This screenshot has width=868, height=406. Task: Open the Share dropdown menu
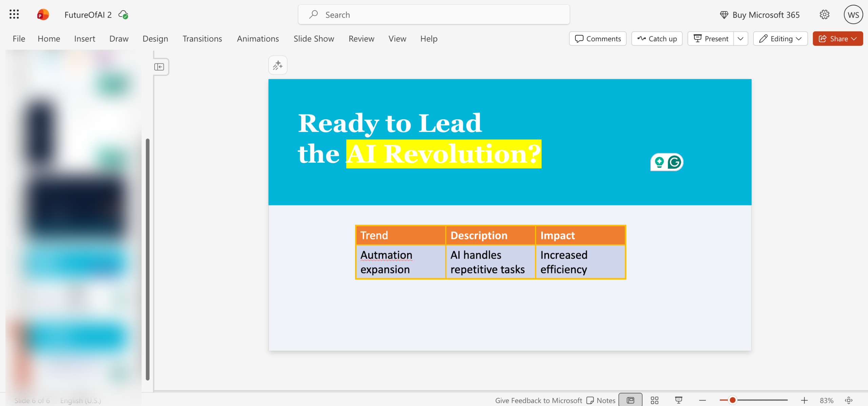837,39
